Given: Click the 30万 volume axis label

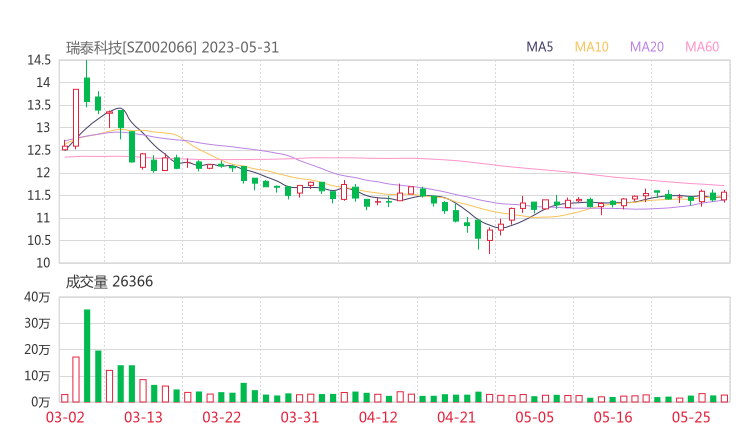Looking at the screenshot, I should click(x=37, y=323).
